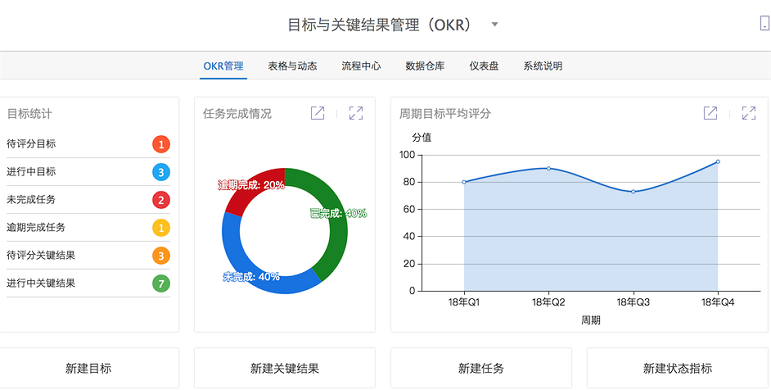771x390 pixels.
Task: Open the 待评分关键结果 row
Action: (89, 255)
